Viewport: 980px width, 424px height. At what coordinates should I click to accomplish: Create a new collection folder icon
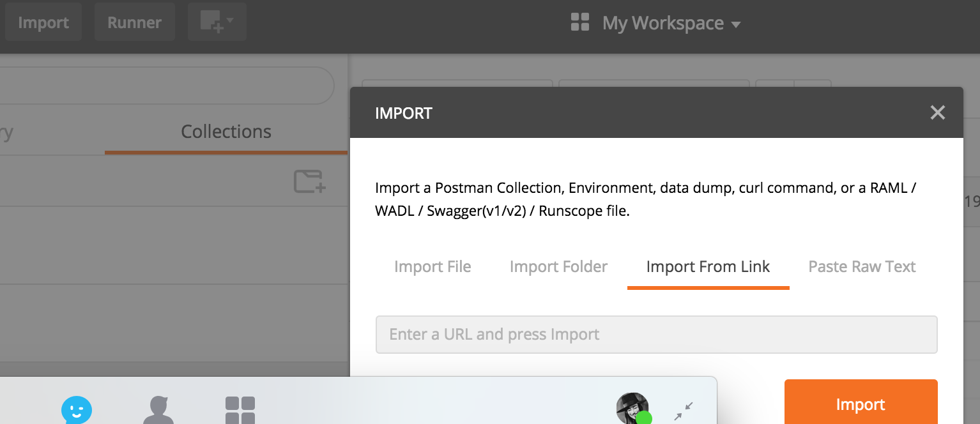tap(310, 181)
